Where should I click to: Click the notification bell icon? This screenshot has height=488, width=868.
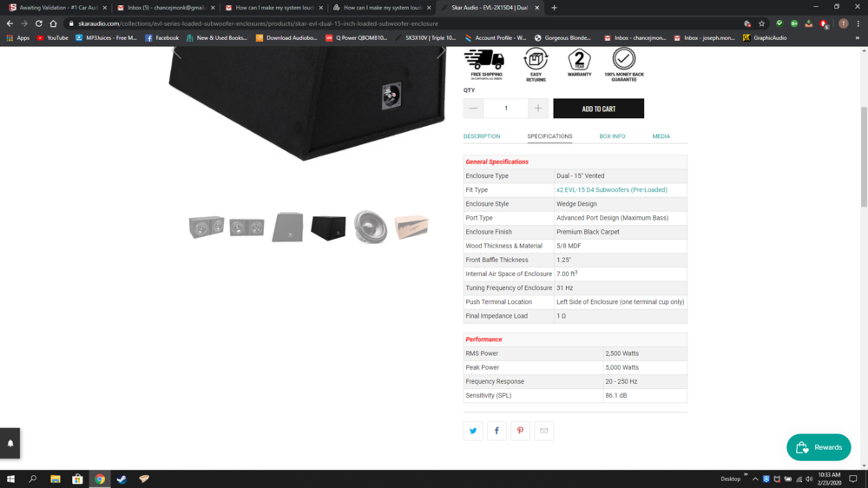[x=10, y=443]
